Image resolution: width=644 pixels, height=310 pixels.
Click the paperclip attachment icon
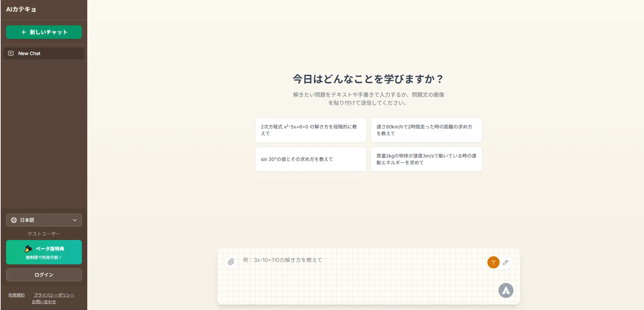click(x=231, y=262)
